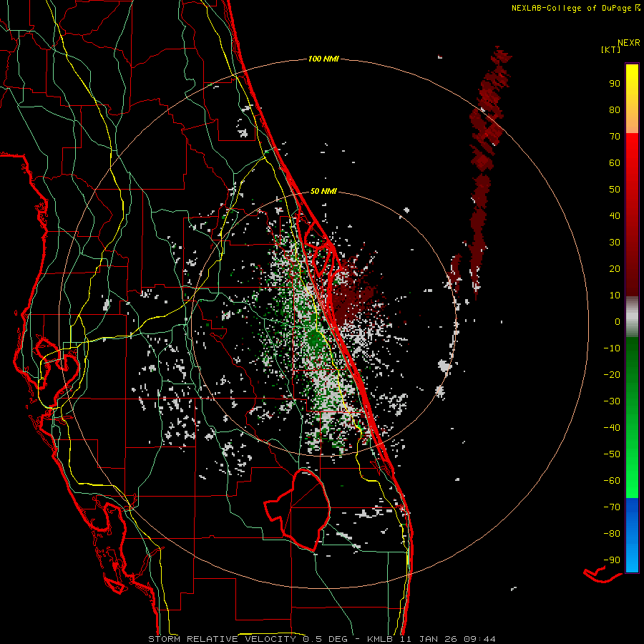This screenshot has height=644, width=644.
Task: Click the 30 value on velocity scale
Action: [615, 243]
